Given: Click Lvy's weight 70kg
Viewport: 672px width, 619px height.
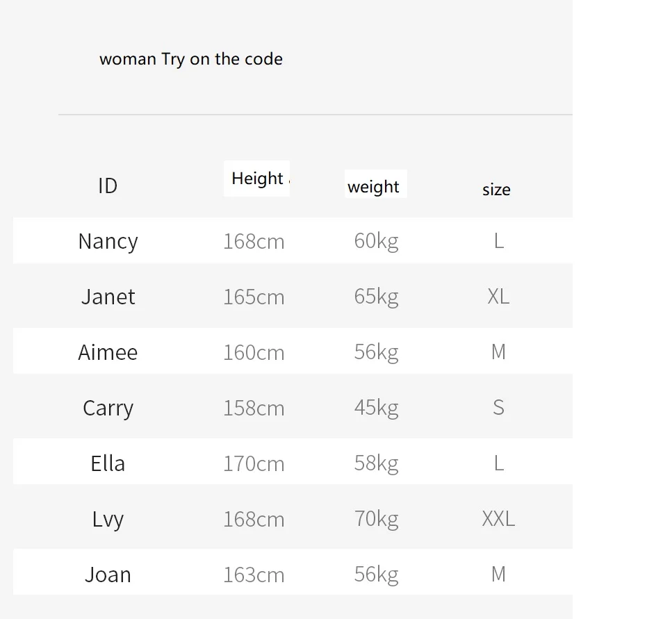Looking at the screenshot, I should click(x=376, y=519).
